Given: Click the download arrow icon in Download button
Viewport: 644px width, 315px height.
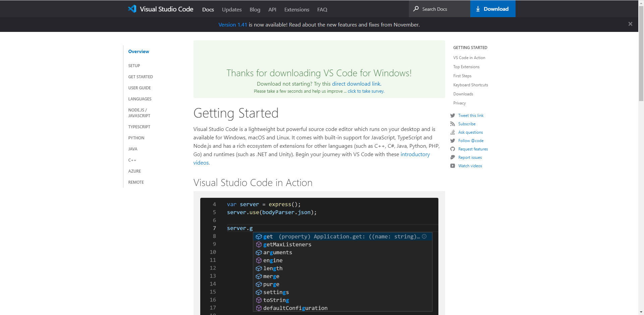Looking at the screenshot, I should [x=478, y=9].
